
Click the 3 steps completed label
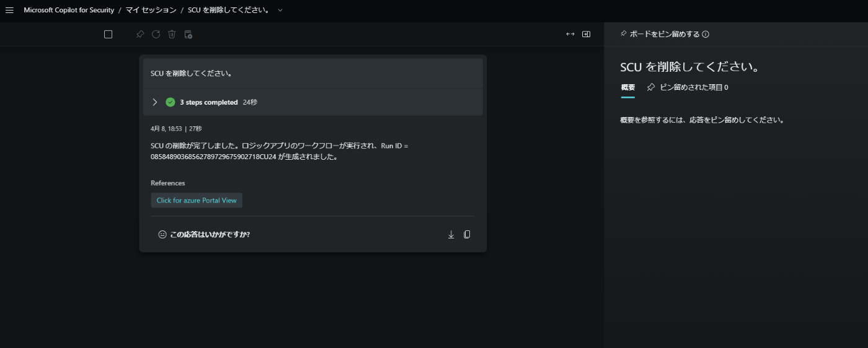209,102
